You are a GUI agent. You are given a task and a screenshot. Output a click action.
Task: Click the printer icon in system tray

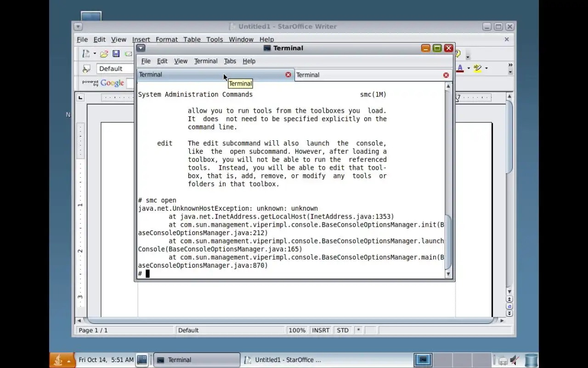coord(503,360)
